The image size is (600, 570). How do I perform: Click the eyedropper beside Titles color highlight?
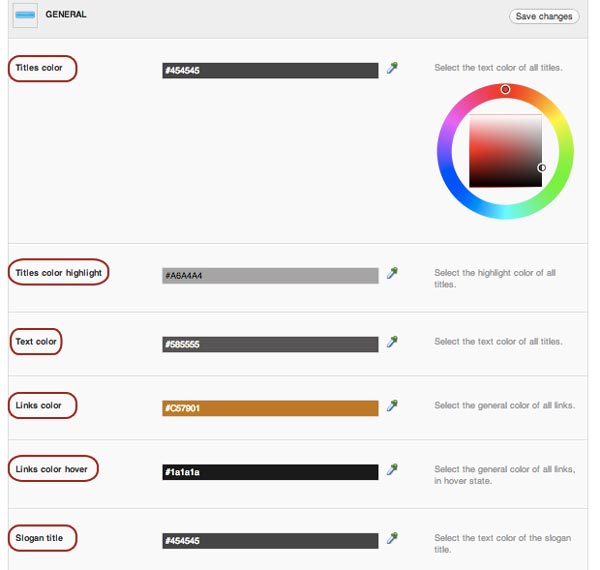pyautogui.click(x=392, y=273)
